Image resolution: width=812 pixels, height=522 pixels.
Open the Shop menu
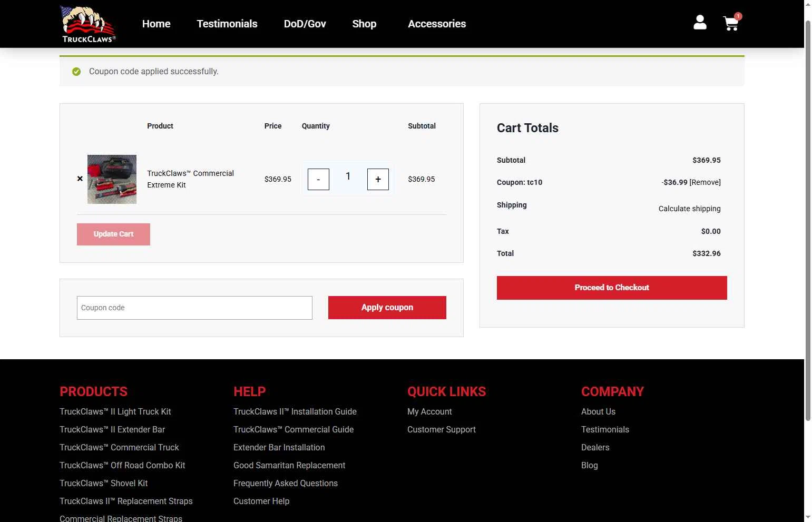[364, 24]
